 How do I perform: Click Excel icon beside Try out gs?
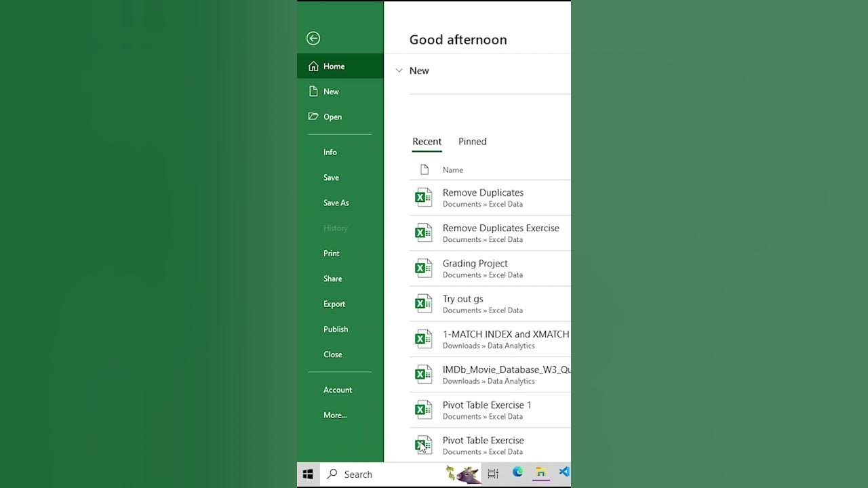point(424,303)
